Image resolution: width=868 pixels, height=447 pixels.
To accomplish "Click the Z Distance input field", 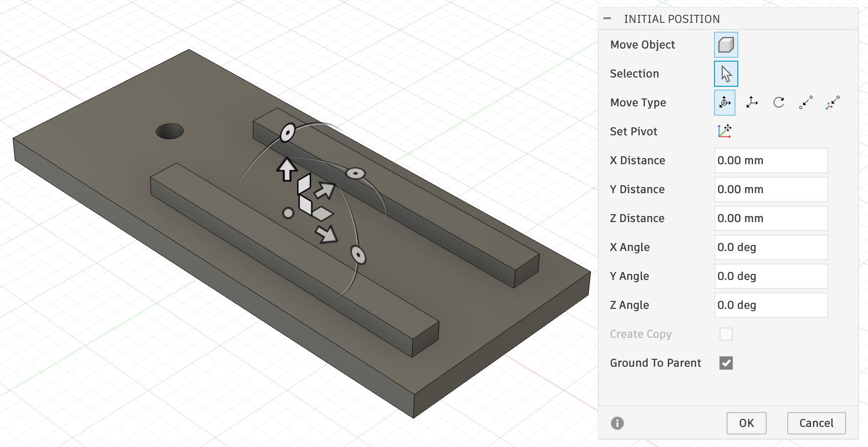I will [x=771, y=218].
